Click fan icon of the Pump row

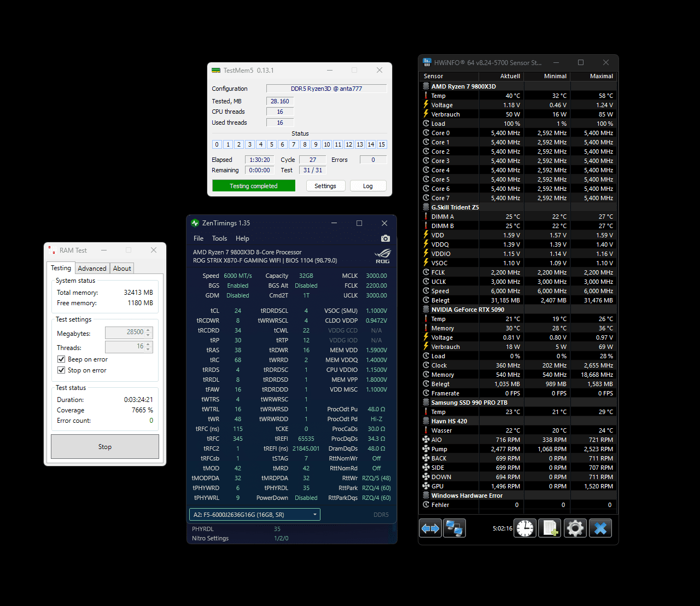point(426,448)
